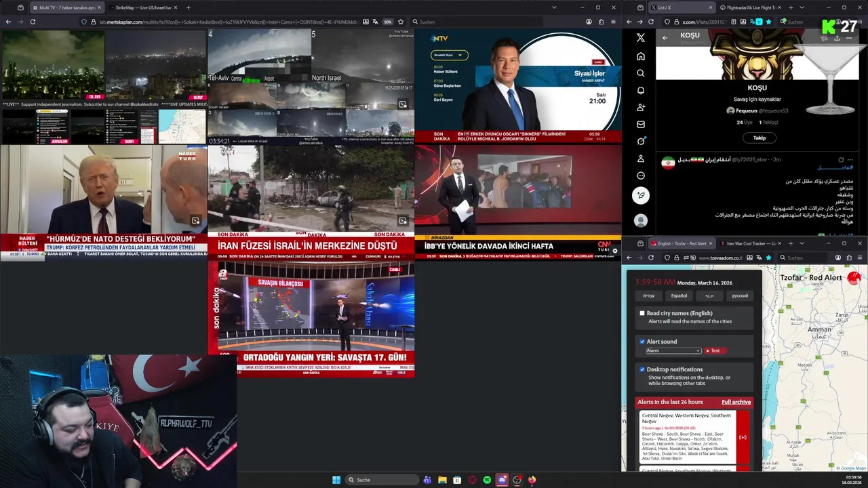Click the Takip follow button on KOŞU list
Screen dimensions: 868x488
[759, 138]
